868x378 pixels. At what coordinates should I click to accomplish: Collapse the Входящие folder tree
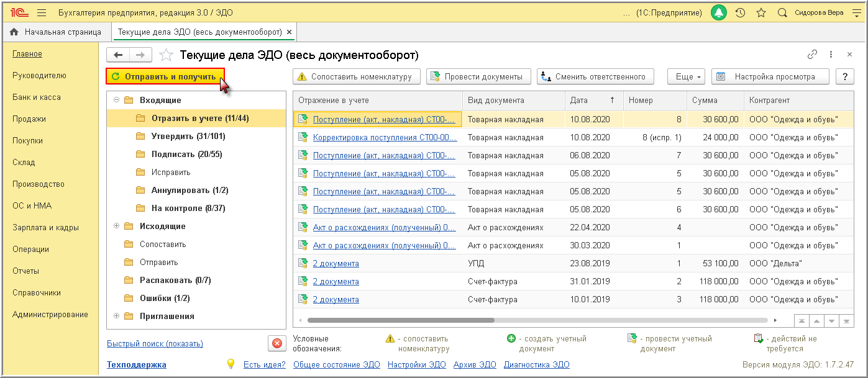[116, 100]
